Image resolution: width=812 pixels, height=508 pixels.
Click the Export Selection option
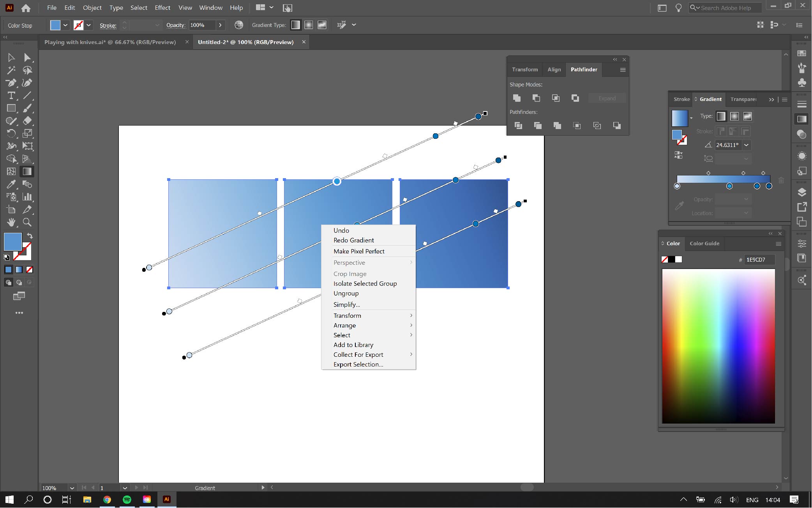358,364
